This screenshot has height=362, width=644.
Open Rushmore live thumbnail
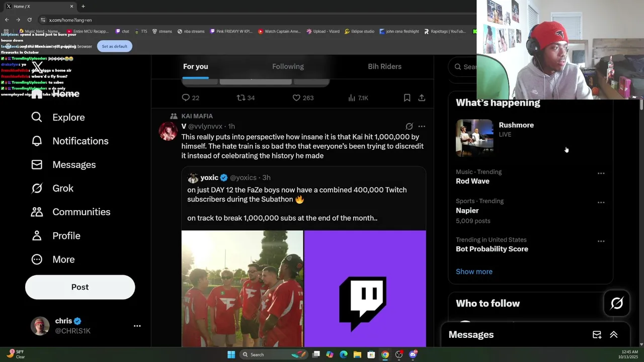click(x=474, y=138)
